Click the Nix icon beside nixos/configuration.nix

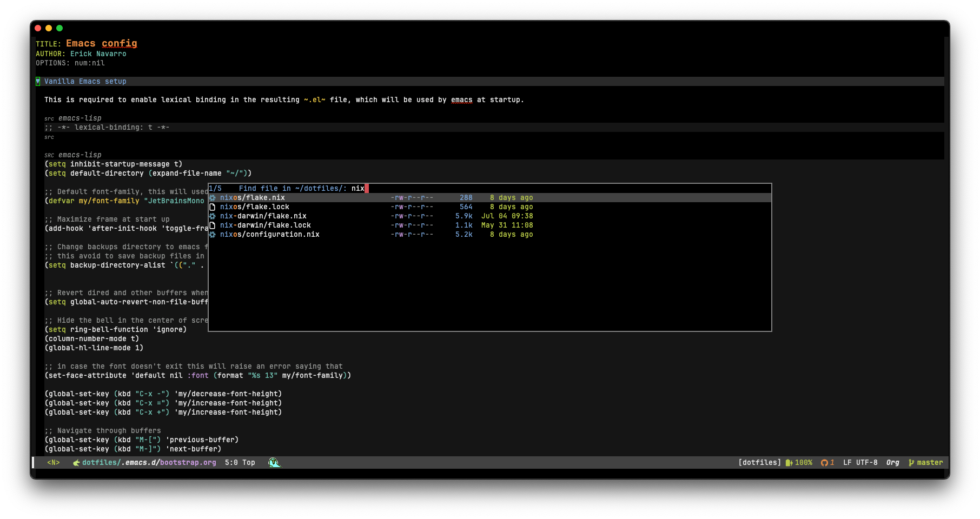[213, 235]
